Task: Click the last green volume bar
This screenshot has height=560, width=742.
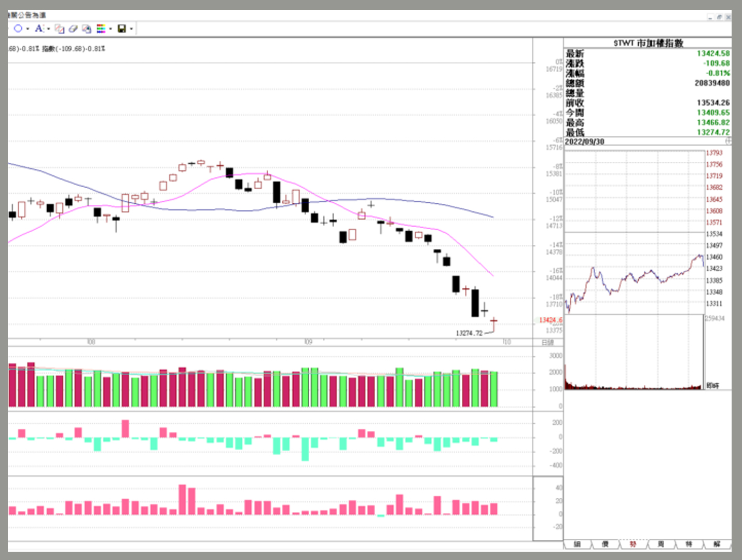Action: point(493,389)
